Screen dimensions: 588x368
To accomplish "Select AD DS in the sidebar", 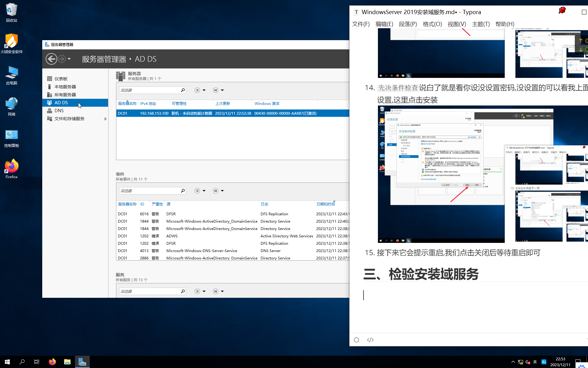I will click(x=61, y=103).
